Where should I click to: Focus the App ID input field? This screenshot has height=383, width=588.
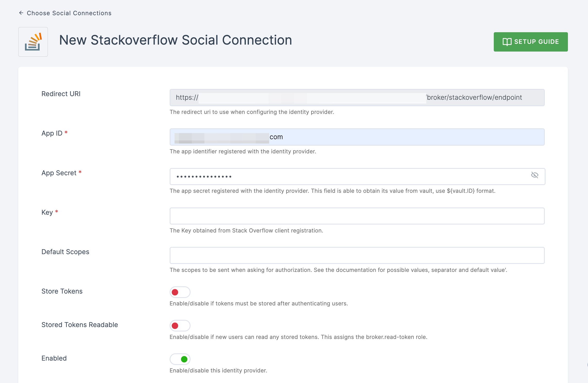[x=357, y=137]
